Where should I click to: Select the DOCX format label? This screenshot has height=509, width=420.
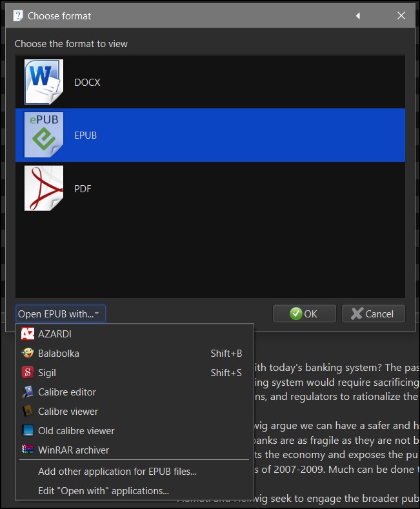(87, 83)
